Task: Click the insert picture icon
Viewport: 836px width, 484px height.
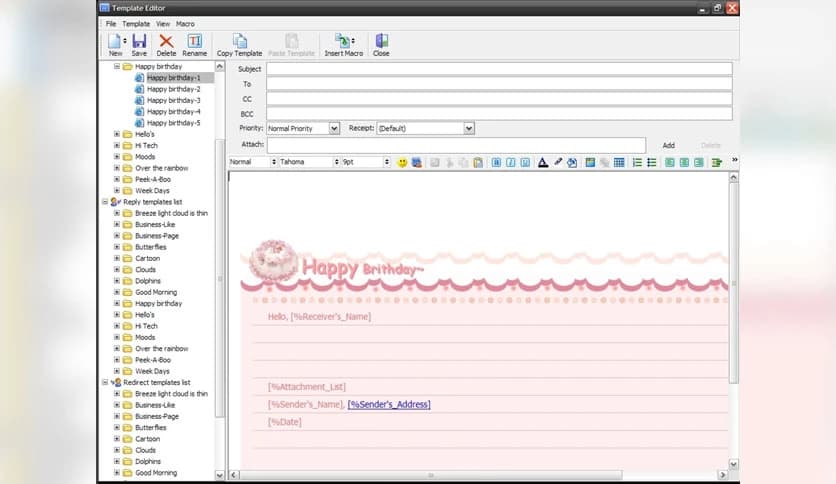Action: (590, 163)
